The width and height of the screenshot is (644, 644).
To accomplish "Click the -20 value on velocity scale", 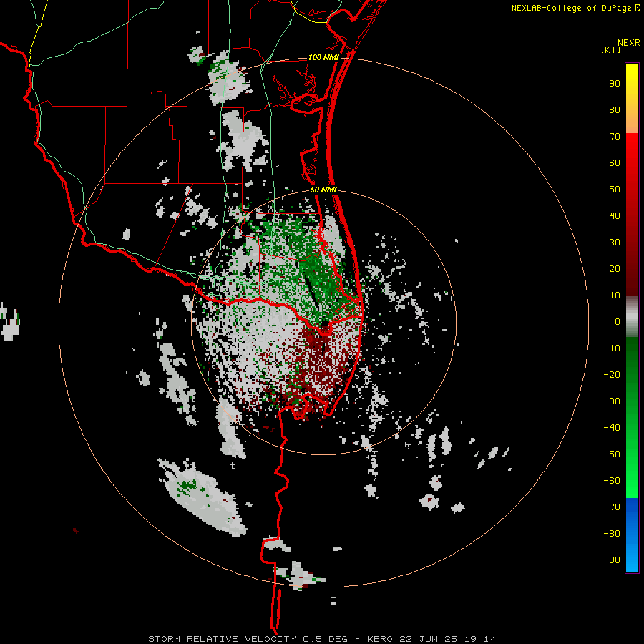I will [x=612, y=374].
